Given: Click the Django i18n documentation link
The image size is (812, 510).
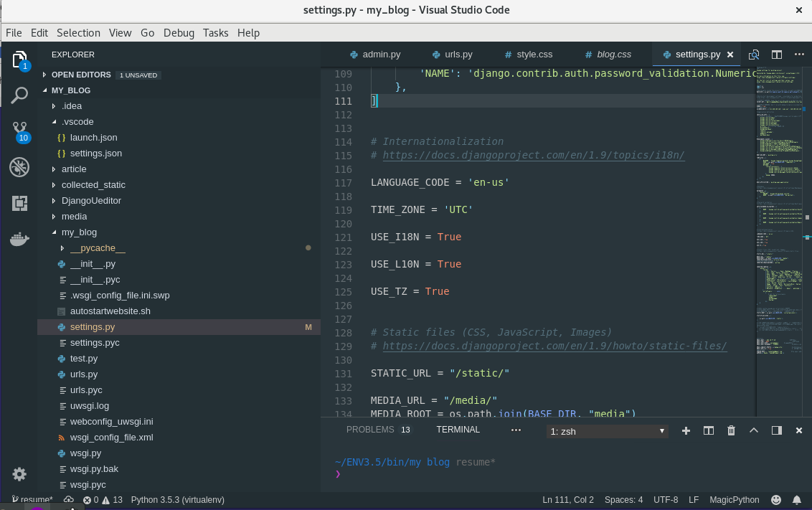Looking at the screenshot, I should (534, 156).
